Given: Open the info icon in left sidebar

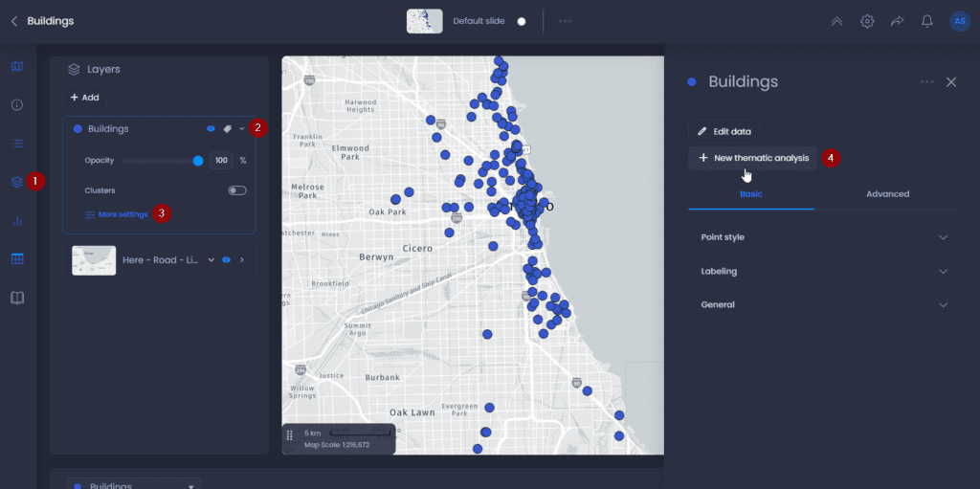Looking at the screenshot, I should coord(17,105).
